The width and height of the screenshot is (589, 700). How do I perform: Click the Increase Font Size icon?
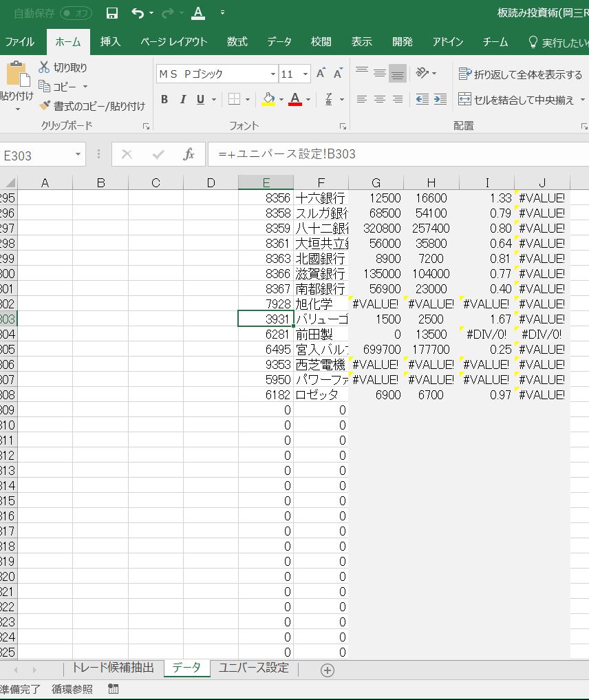click(x=321, y=74)
